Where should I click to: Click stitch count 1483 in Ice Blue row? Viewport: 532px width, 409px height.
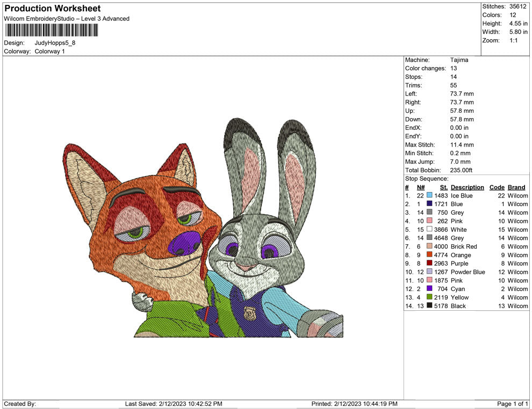coord(441,195)
